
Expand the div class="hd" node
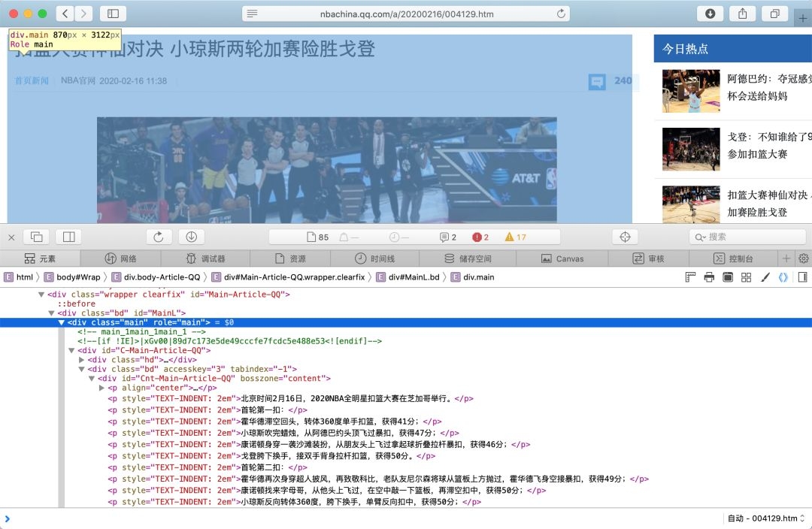coord(82,360)
